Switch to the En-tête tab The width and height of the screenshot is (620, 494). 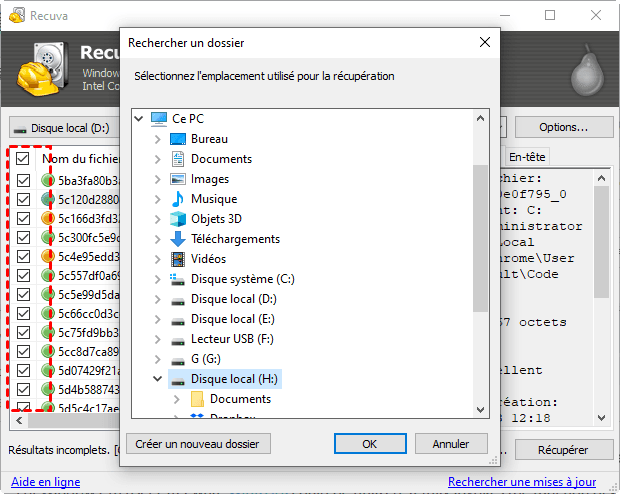click(527, 157)
